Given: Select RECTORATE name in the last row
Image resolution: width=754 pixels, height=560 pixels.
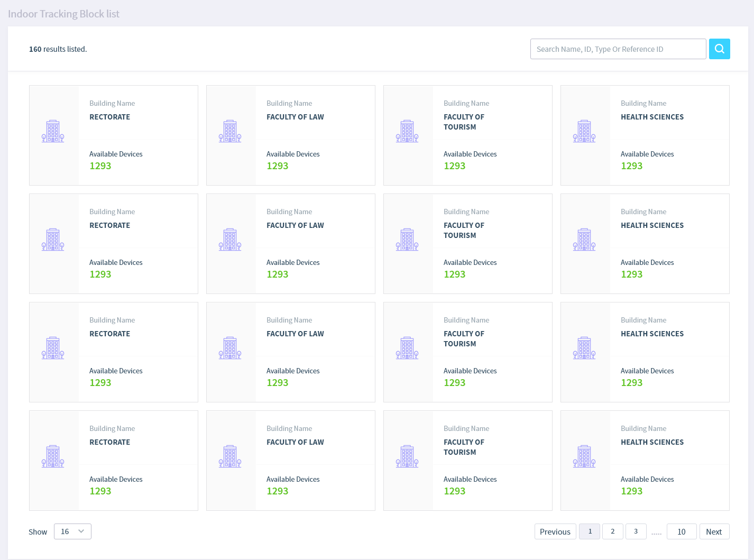Looking at the screenshot, I should coord(110,442).
